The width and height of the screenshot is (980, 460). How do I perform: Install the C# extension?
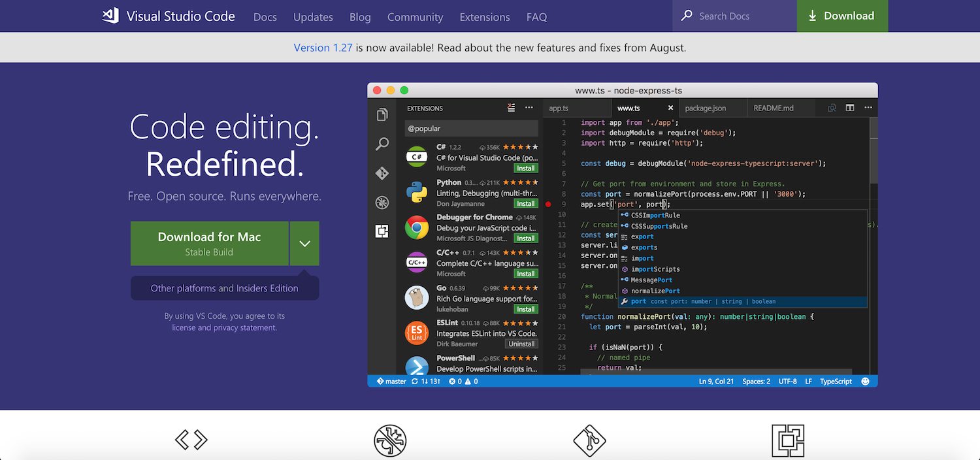click(x=526, y=168)
